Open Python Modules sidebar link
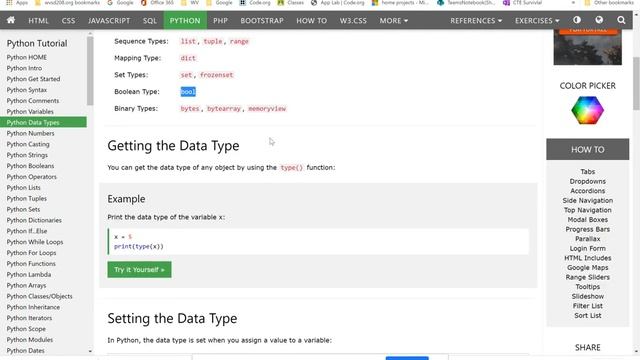The height and width of the screenshot is (360, 640). click(x=29, y=340)
